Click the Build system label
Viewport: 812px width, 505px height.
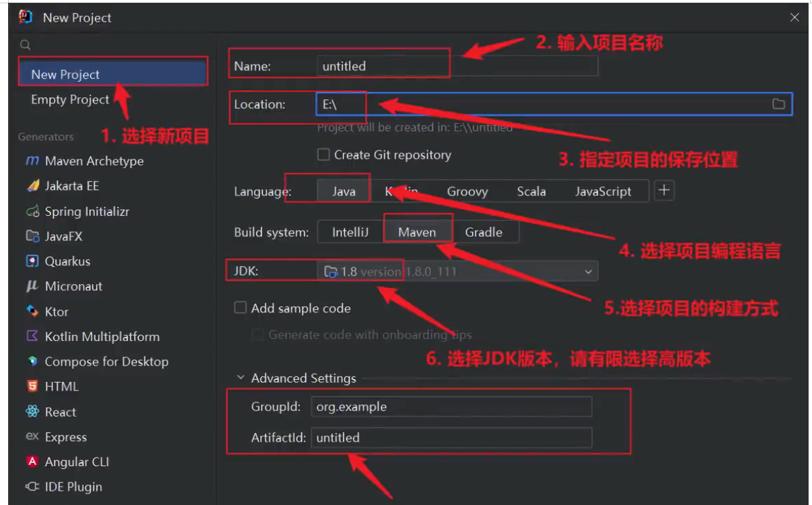271,232
